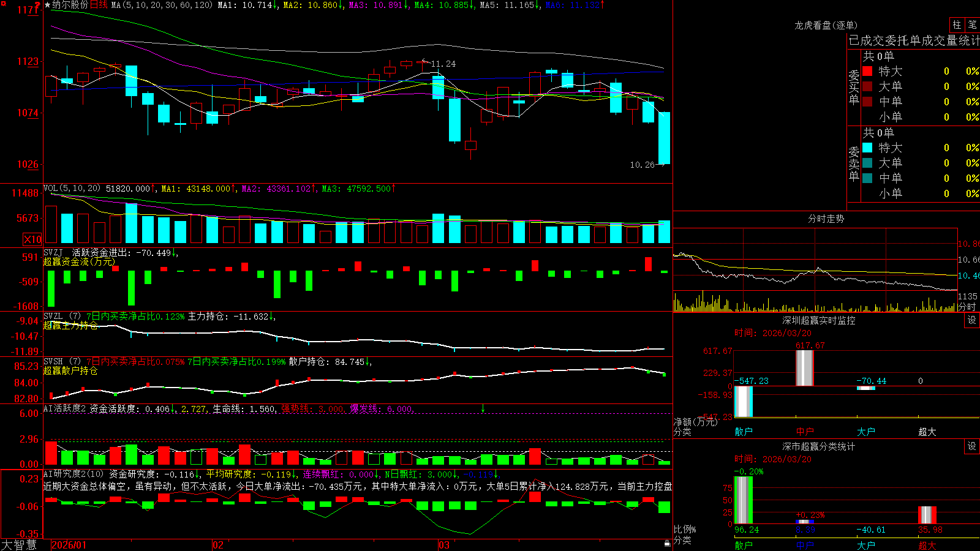Click the 委买单 特大 row label
980x551 pixels.
coord(891,71)
